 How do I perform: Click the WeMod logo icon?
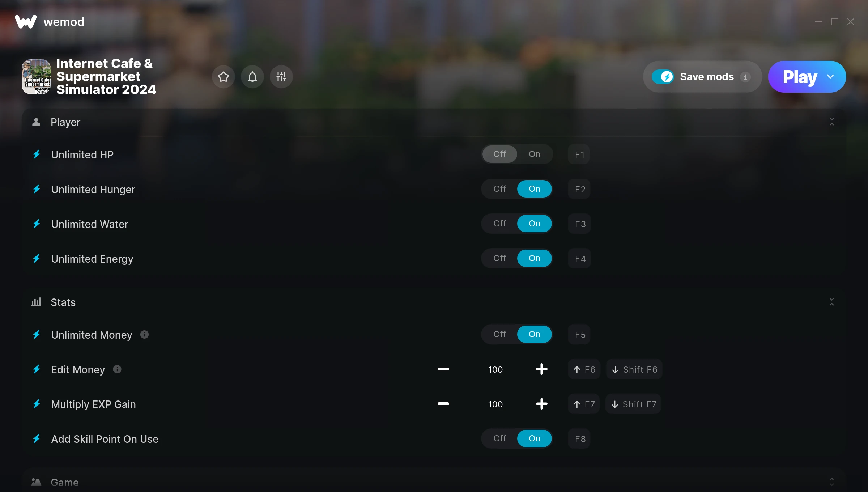pyautogui.click(x=26, y=22)
